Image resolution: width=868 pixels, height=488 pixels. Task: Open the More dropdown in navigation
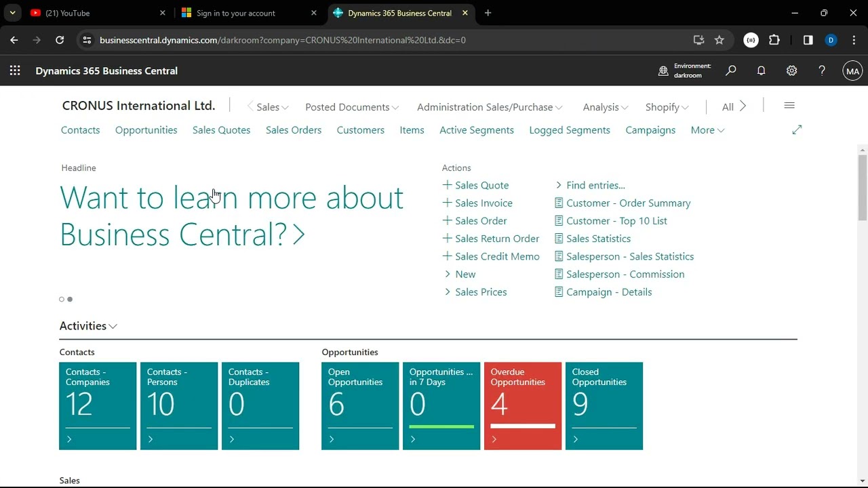click(707, 130)
